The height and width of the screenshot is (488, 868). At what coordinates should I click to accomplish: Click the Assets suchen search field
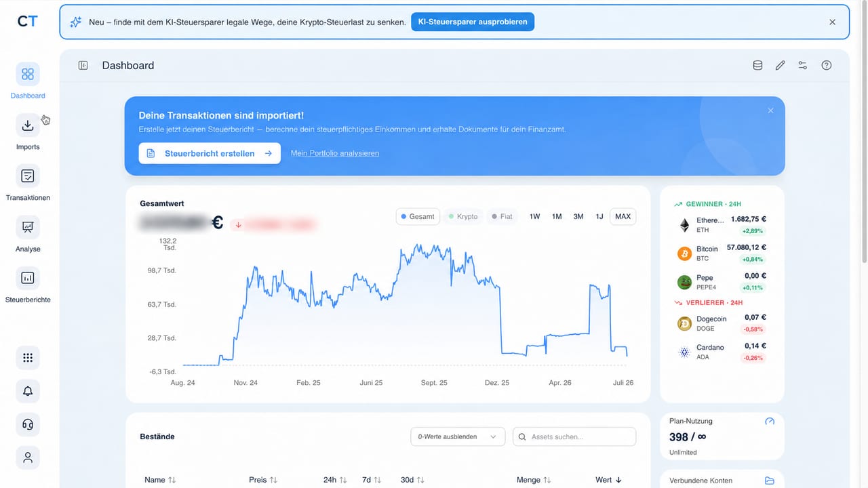(x=574, y=437)
